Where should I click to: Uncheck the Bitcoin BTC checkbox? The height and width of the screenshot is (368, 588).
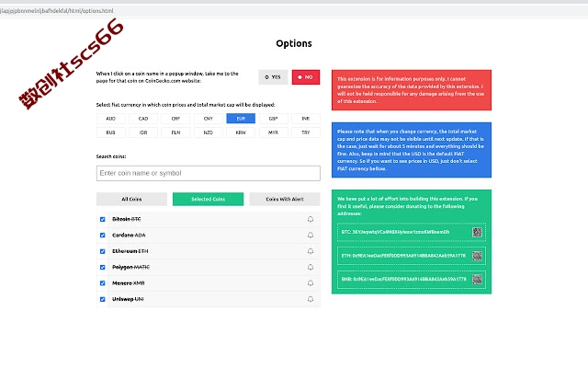[x=102, y=219]
